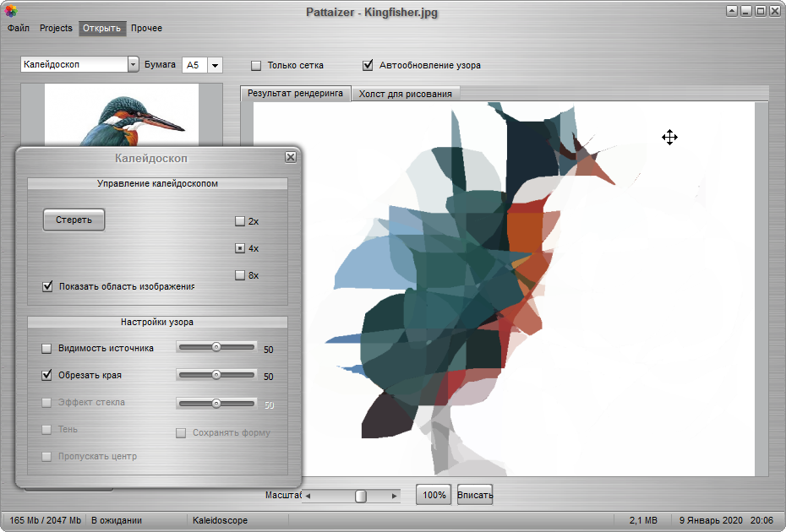The width and height of the screenshot is (786, 532).
Task: Open the Открыть menu
Action: (101, 28)
